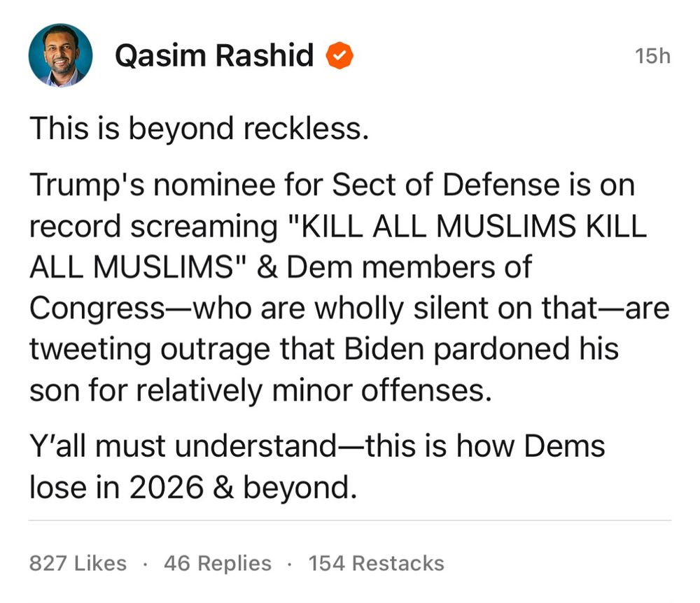Open the 46 Replies thread
The image size is (700, 603).
[x=217, y=563]
